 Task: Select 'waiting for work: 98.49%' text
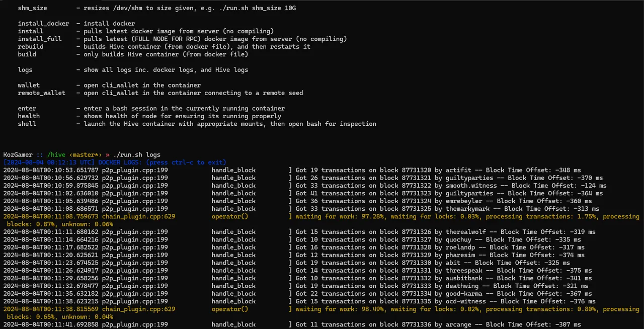pyautogui.click(x=340, y=309)
